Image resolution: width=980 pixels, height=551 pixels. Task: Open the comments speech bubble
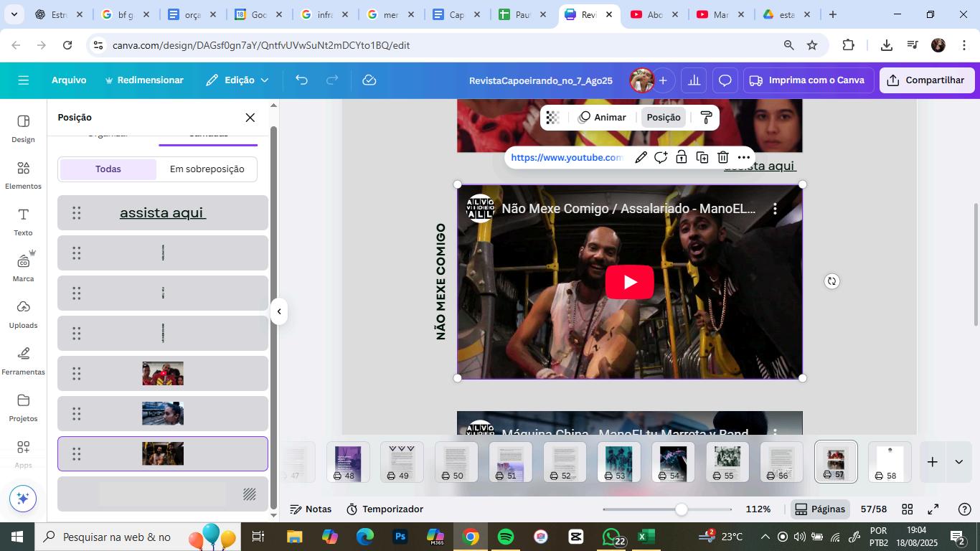tap(725, 80)
